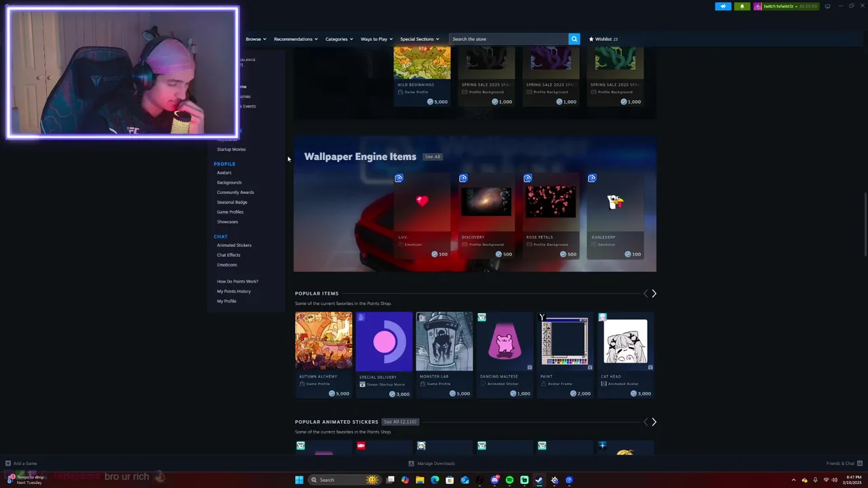Open Startup Movies in sidebar

pyautogui.click(x=231, y=149)
